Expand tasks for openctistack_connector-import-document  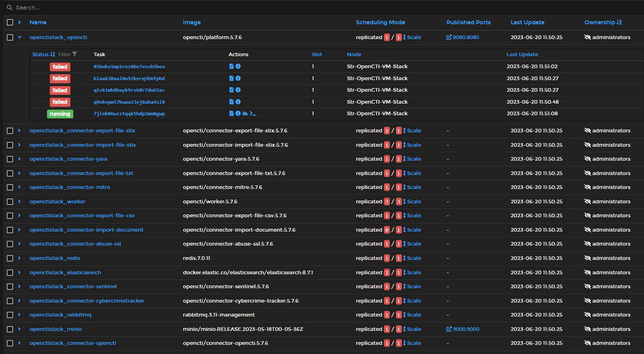click(19, 230)
